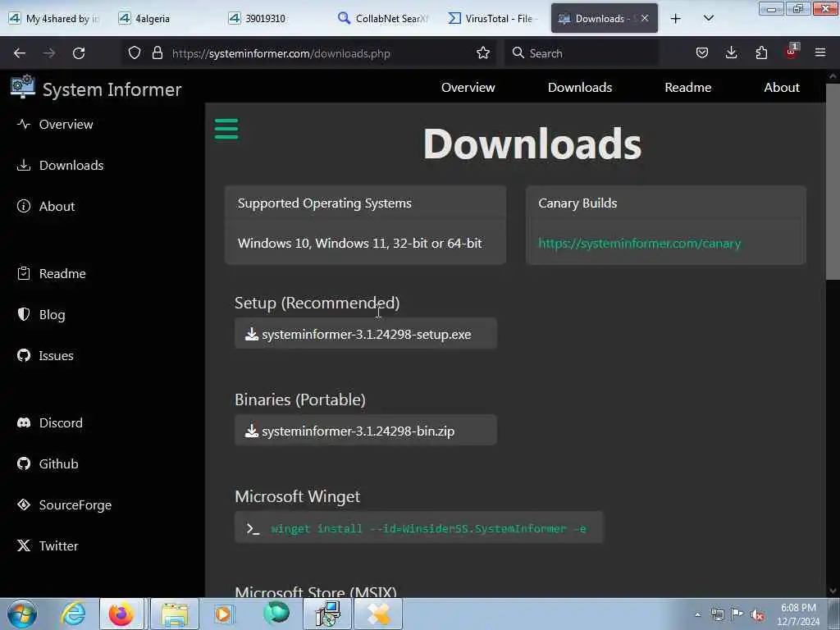This screenshot has width=840, height=630.
Task: Open Discord in the left sidebar
Action: pyautogui.click(x=50, y=422)
